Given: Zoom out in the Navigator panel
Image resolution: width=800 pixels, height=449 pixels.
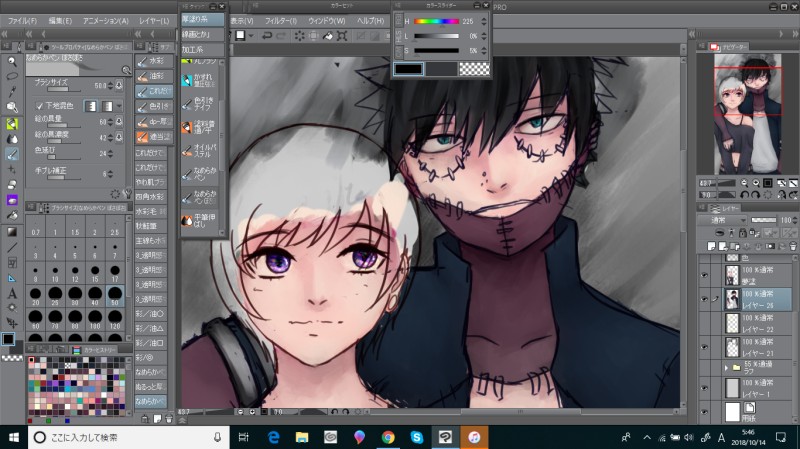Looking at the screenshot, I should [744, 183].
